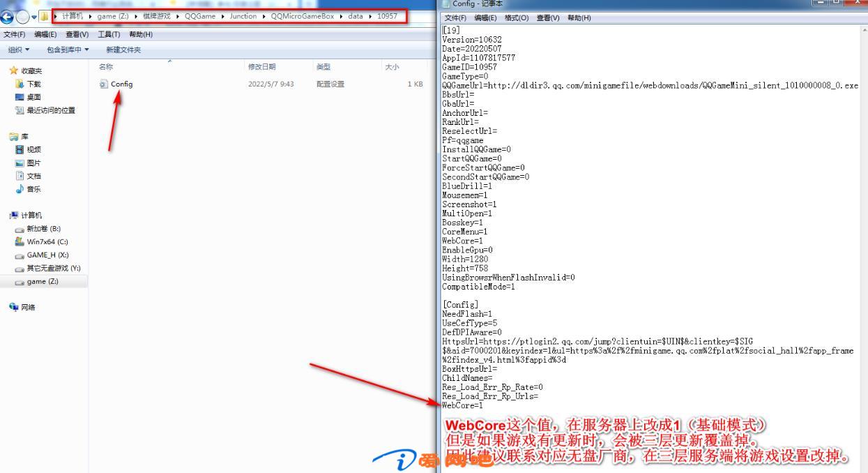Open 最近访问的位置 recent places
Screen dimensions: 868x473
point(45,110)
